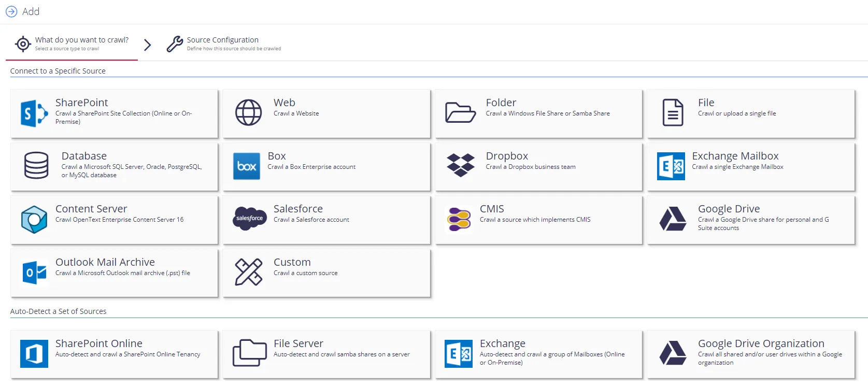Click the Box logo icon
This screenshot has width=868, height=388.
(247, 166)
